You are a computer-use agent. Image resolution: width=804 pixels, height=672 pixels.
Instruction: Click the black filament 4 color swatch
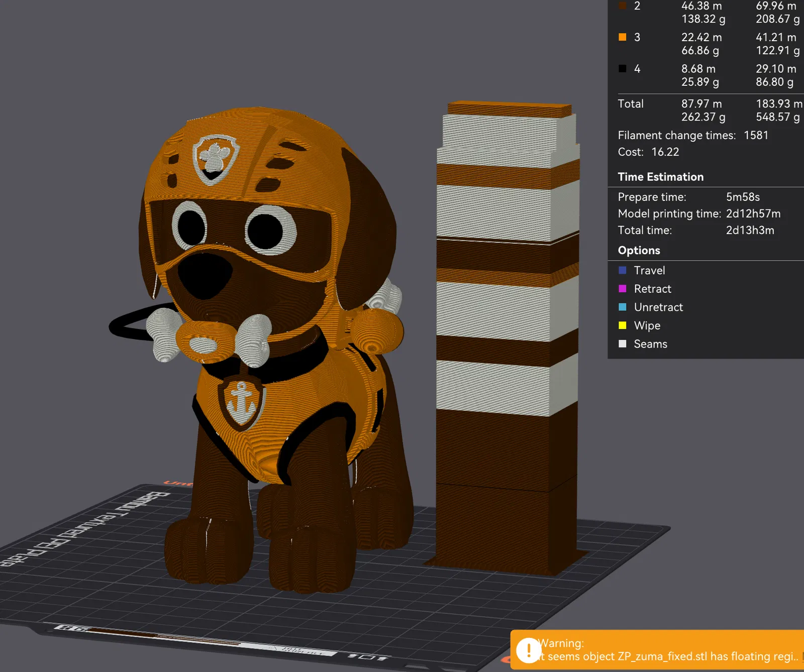coord(623,69)
